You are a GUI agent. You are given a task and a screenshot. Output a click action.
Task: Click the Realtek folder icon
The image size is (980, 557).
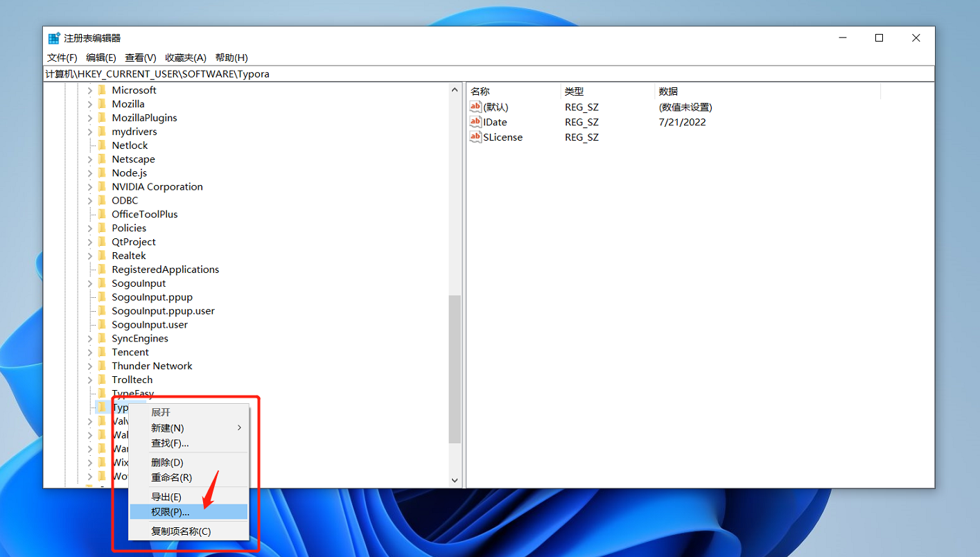102,256
